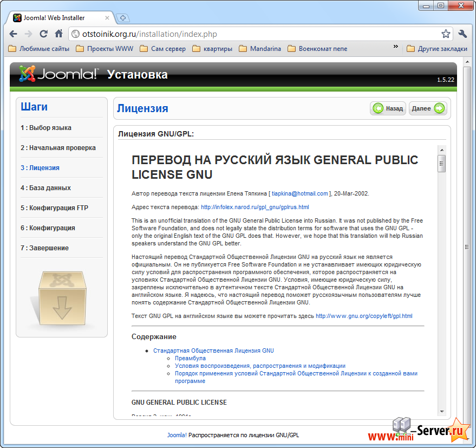This screenshot has height=448, width=476.
Task: Bookmark the page using the star icon
Action: coord(445,33)
